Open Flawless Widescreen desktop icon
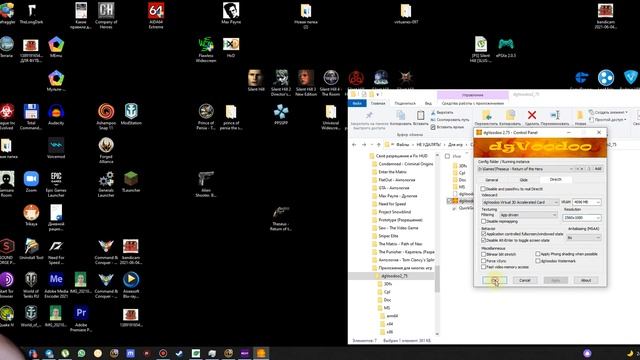640x360 pixels. (206, 49)
